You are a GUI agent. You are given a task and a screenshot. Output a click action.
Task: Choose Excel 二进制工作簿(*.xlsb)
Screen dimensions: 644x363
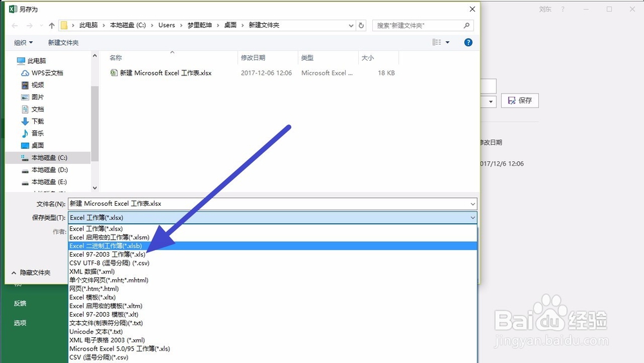click(x=272, y=246)
